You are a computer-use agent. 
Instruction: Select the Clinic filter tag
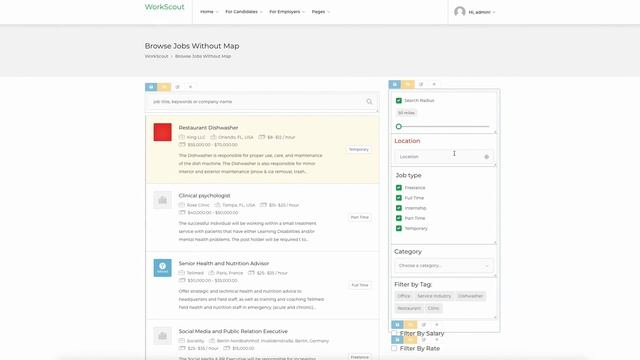coord(433,308)
